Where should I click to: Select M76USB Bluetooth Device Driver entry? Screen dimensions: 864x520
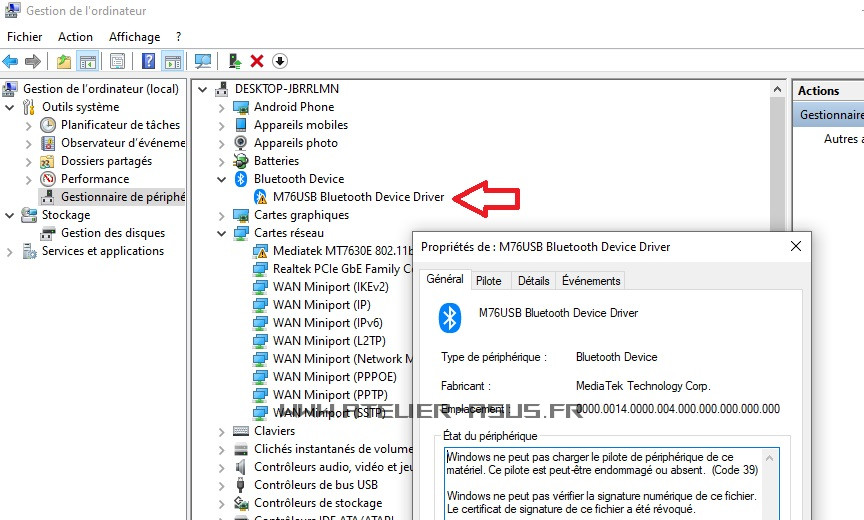(358, 197)
